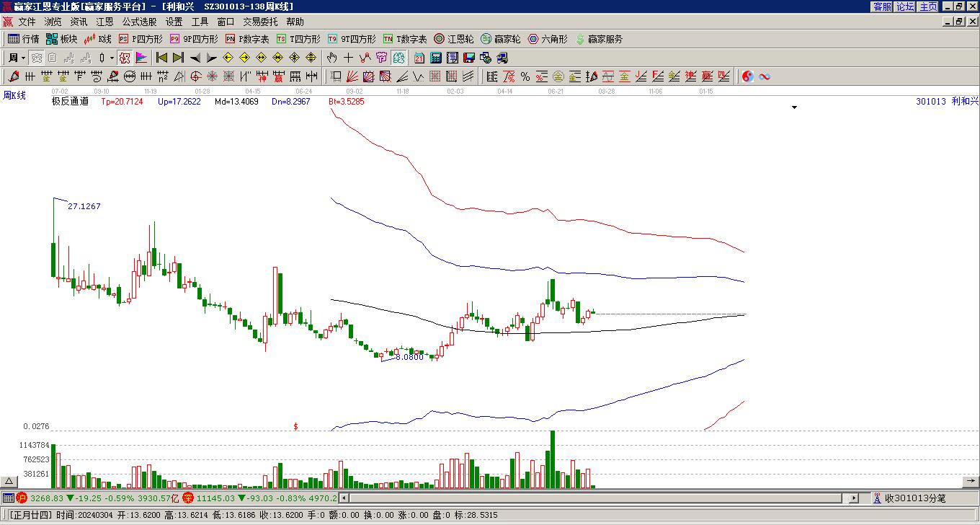
Task: Select the crosshair cursor tool
Action: (x=348, y=58)
